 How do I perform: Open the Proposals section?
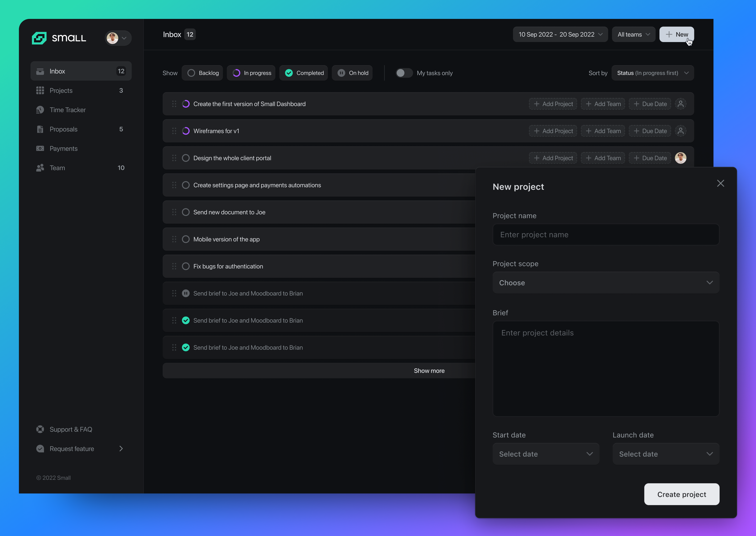(x=63, y=129)
